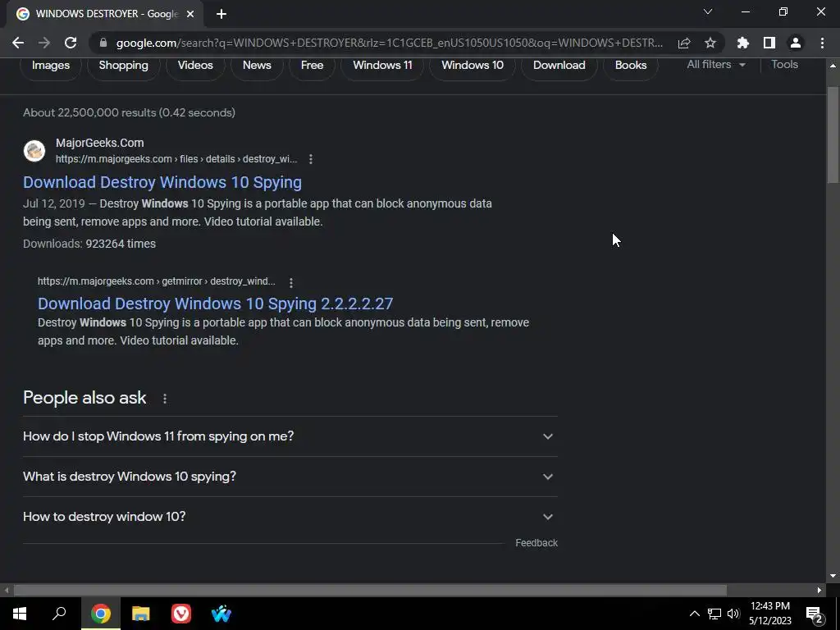840x630 pixels.
Task: Open a new browser tab
Action: [x=221, y=14]
